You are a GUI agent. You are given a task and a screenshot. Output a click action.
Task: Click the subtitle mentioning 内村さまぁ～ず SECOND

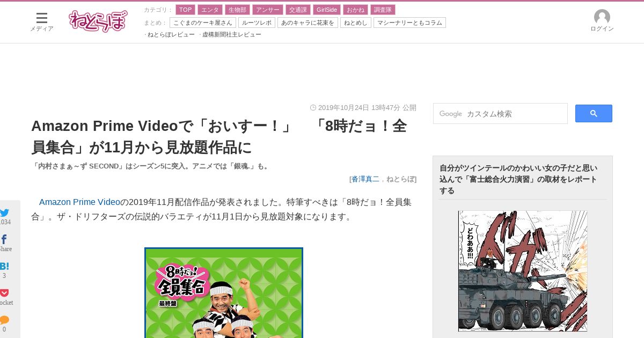click(x=151, y=166)
